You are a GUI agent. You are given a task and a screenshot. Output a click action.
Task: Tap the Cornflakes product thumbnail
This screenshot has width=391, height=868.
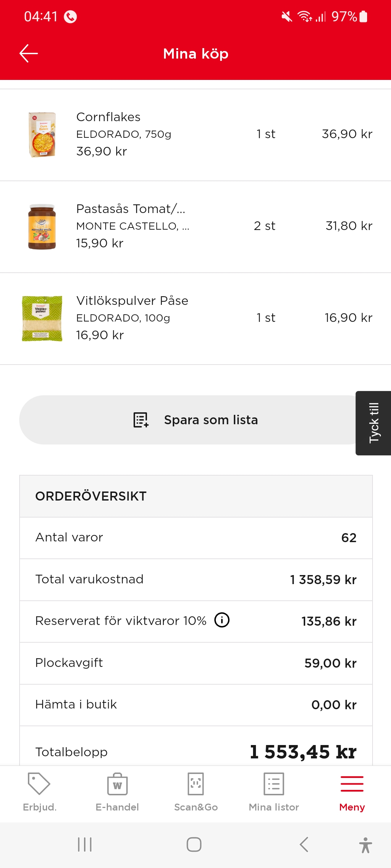[x=42, y=135]
